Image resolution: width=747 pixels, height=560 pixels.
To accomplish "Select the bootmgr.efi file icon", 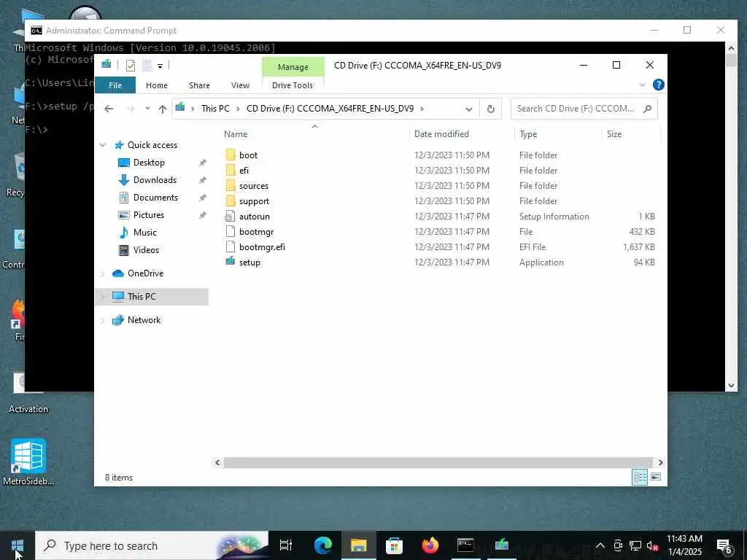I will 231,246.
